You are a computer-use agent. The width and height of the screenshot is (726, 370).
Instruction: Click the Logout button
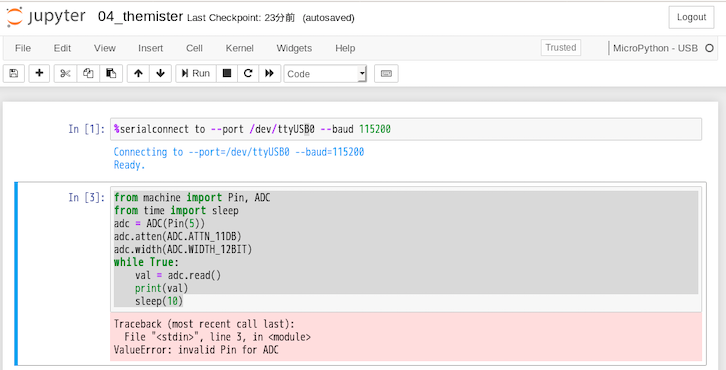coord(691,17)
